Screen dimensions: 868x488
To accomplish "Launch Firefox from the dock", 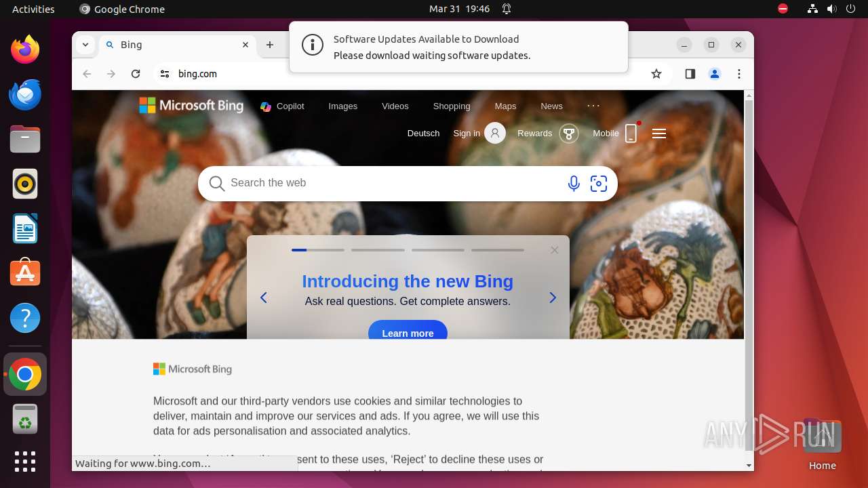I will [25, 49].
